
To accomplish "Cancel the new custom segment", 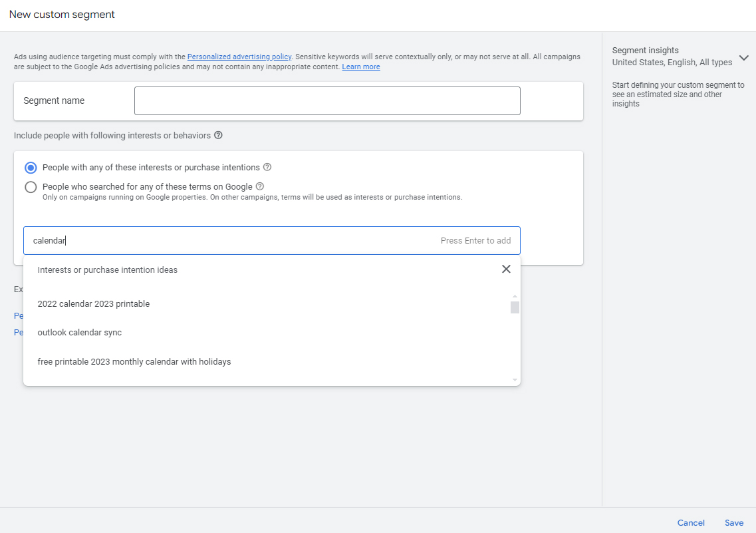I will tap(690, 522).
